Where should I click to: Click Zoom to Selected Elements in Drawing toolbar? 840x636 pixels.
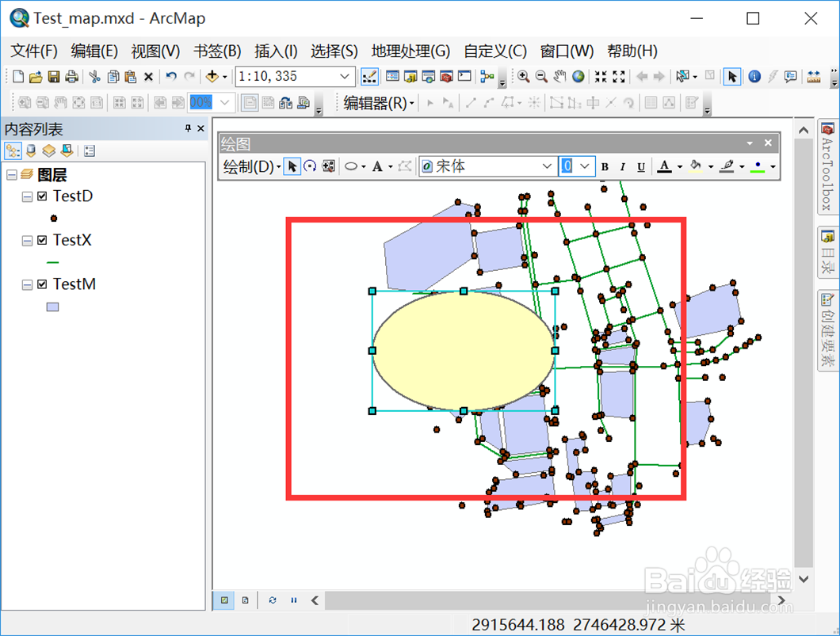[328, 166]
